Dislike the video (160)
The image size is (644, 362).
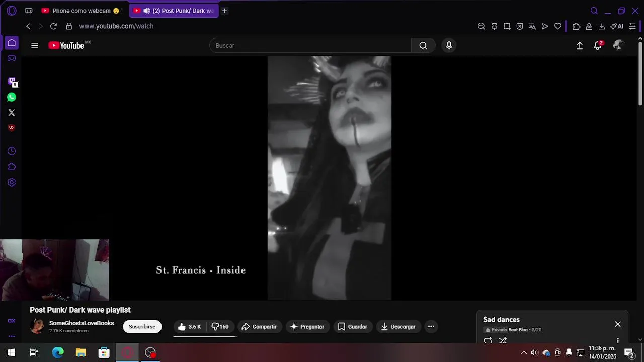coord(220,327)
